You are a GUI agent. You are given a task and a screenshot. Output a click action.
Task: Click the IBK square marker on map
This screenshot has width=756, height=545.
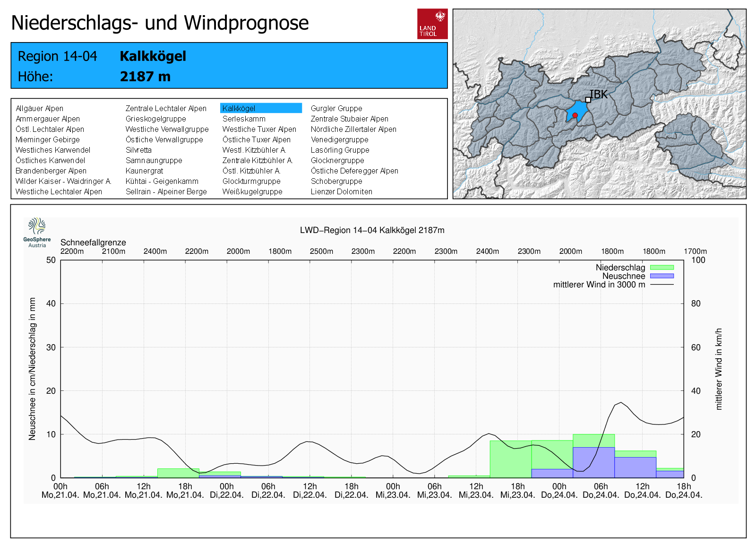point(588,100)
